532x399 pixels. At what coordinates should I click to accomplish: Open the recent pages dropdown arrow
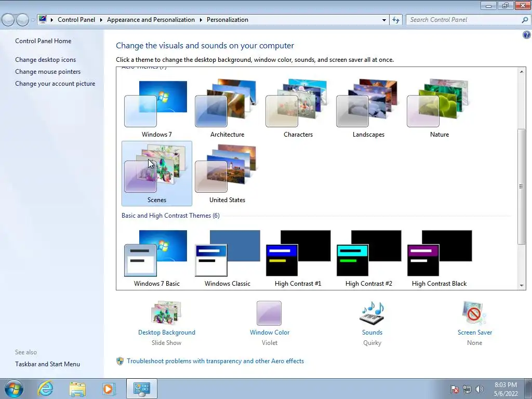33,20
